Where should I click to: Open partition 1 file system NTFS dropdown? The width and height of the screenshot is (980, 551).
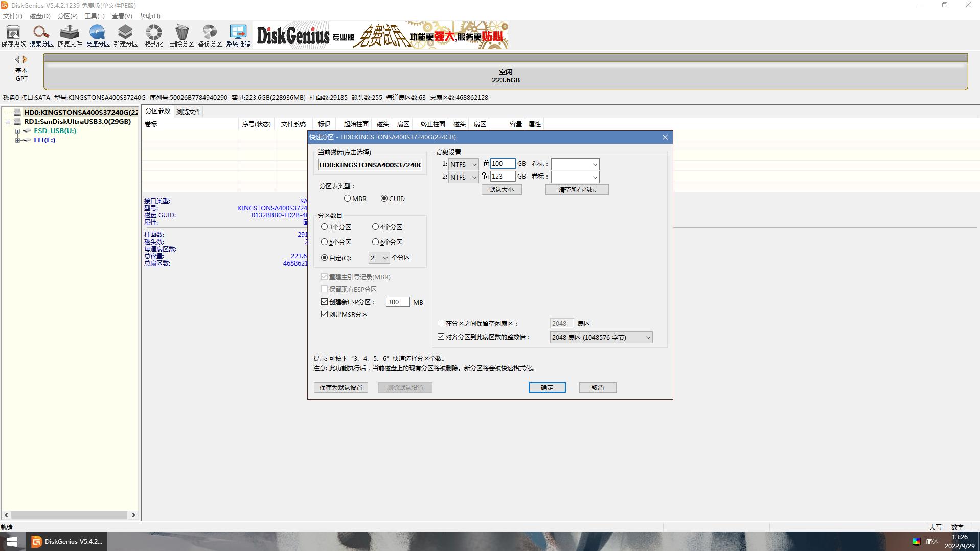coord(463,164)
